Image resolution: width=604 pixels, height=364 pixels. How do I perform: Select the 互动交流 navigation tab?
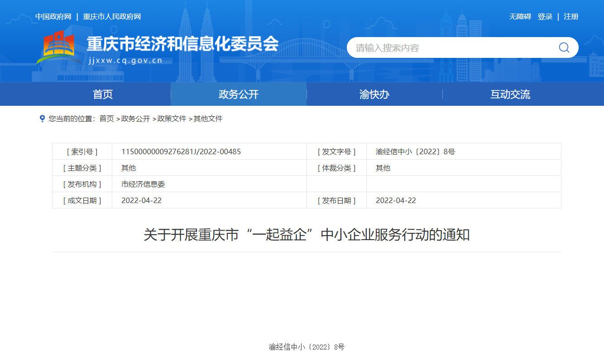coord(510,95)
